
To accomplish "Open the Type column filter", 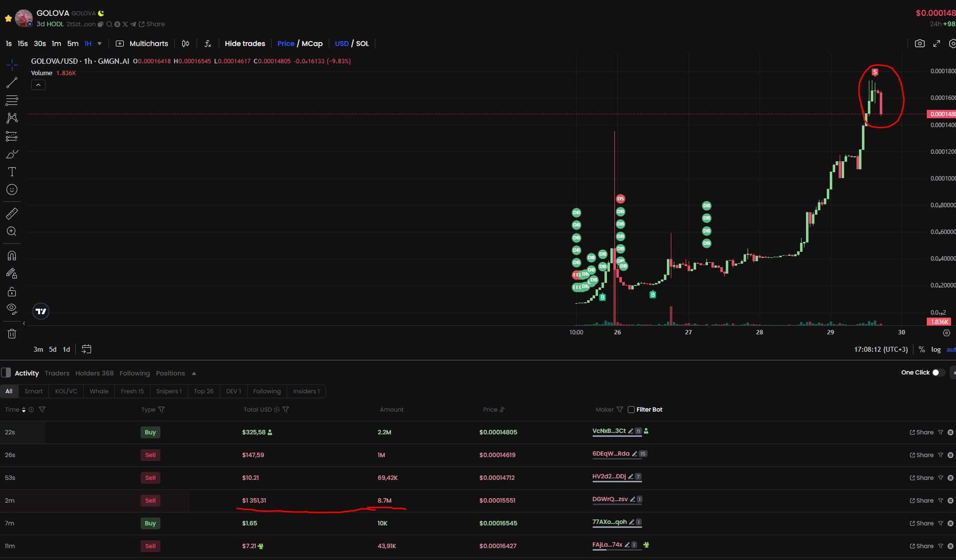I will pyautogui.click(x=161, y=410).
